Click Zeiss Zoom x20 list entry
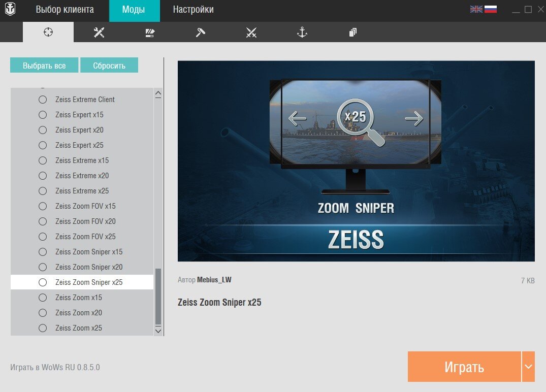Screen dimensions: 546x392 [x=82, y=313]
